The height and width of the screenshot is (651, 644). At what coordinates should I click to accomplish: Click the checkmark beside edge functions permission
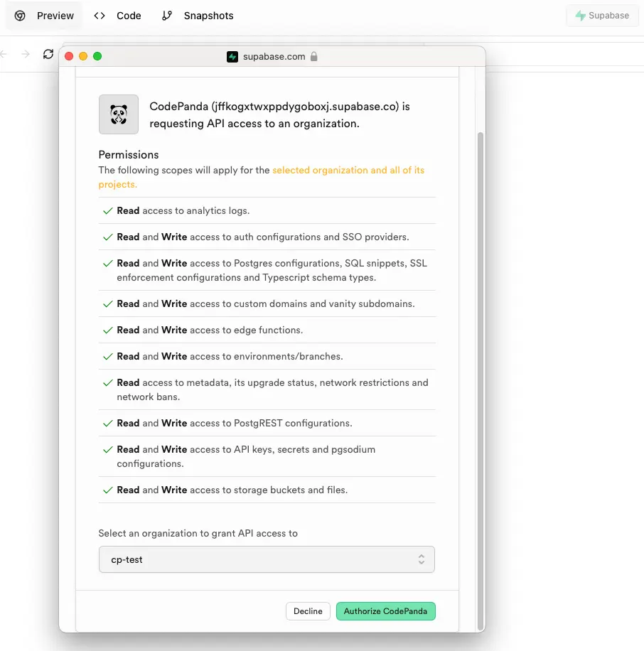tap(106, 330)
